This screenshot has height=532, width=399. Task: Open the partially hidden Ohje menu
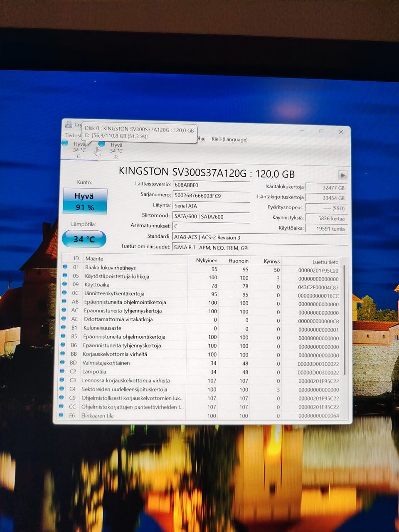[x=201, y=138]
